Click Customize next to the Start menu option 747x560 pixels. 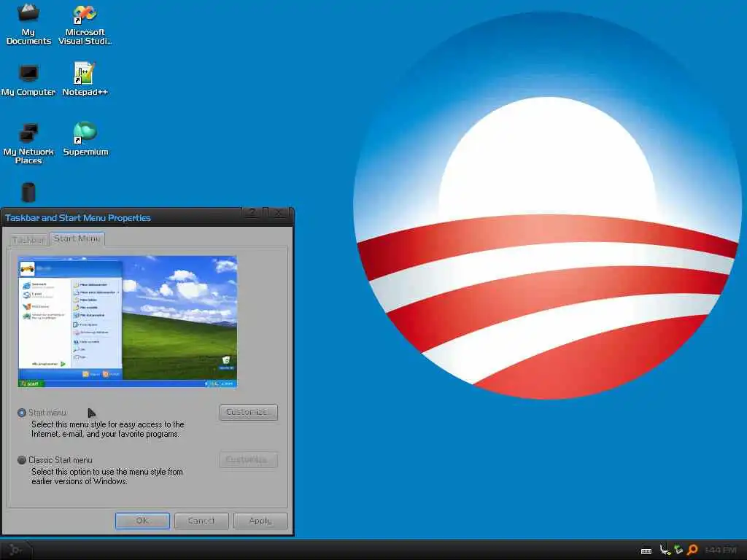click(249, 413)
